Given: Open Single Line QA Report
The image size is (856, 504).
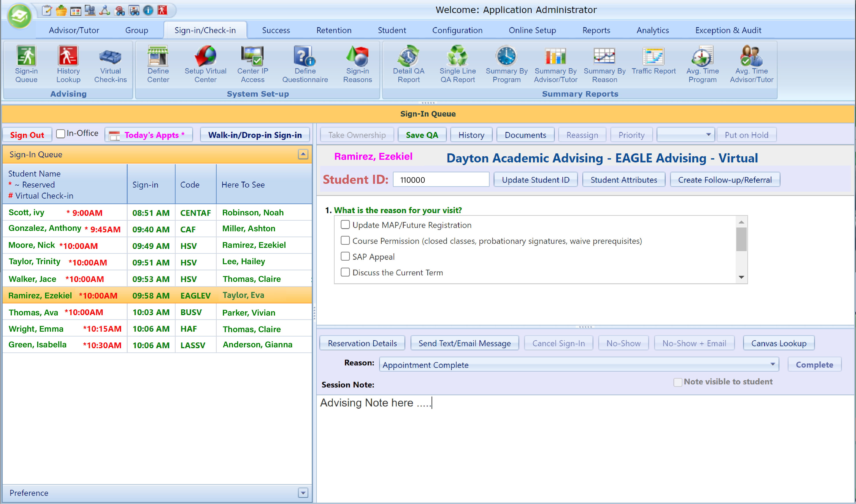Looking at the screenshot, I should (x=457, y=64).
